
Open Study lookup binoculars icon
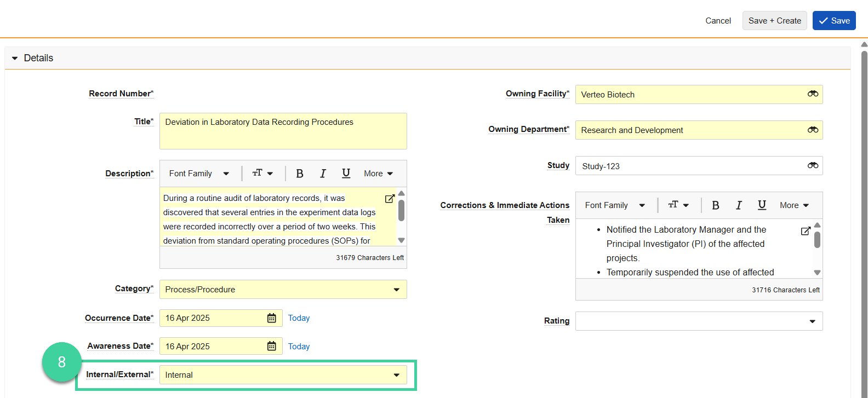click(813, 165)
